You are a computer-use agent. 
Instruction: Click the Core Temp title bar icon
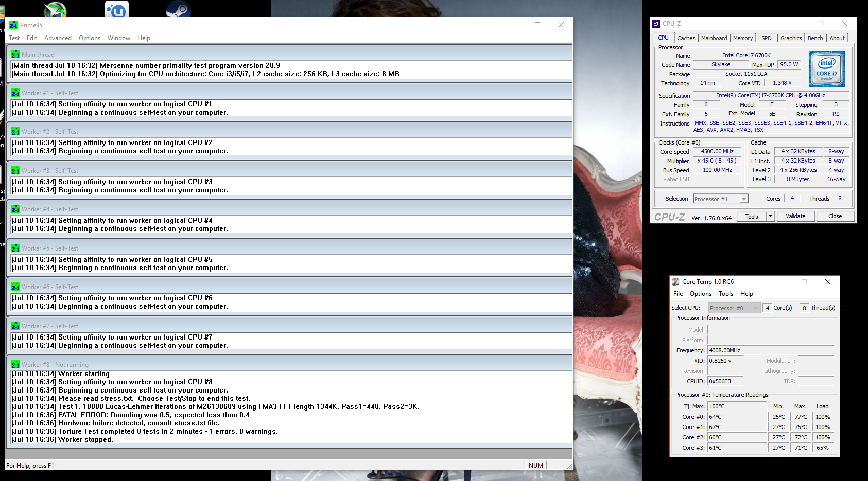[675, 282]
